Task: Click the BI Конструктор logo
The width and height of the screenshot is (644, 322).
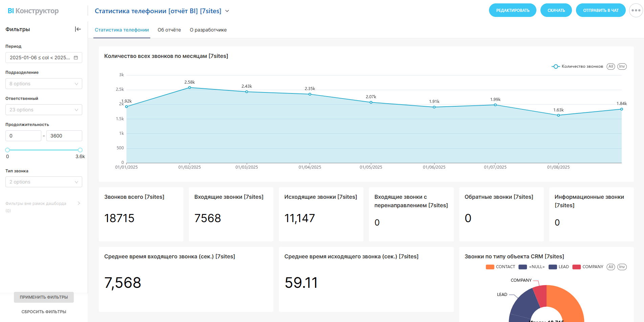Action: 33,11
